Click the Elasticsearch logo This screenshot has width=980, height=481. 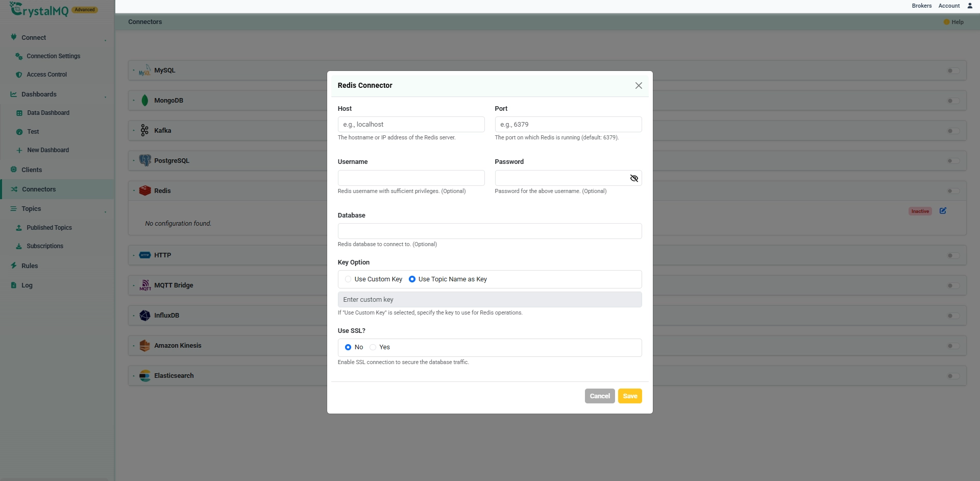(x=145, y=376)
